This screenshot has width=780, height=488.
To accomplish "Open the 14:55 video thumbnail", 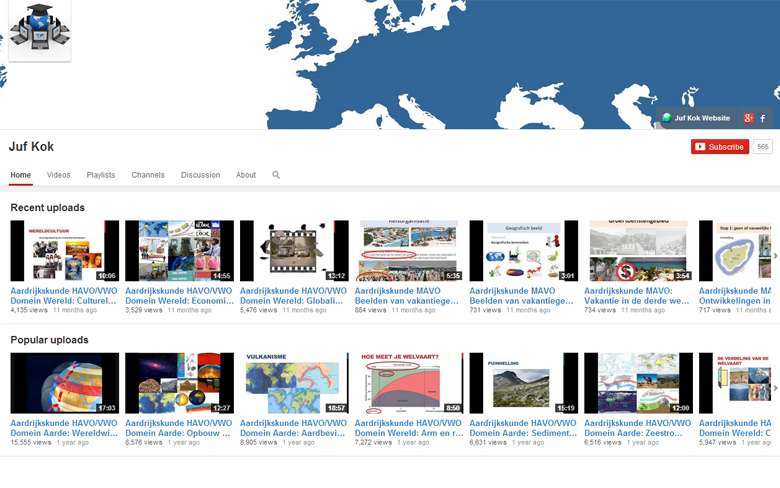I will (x=180, y=251).
